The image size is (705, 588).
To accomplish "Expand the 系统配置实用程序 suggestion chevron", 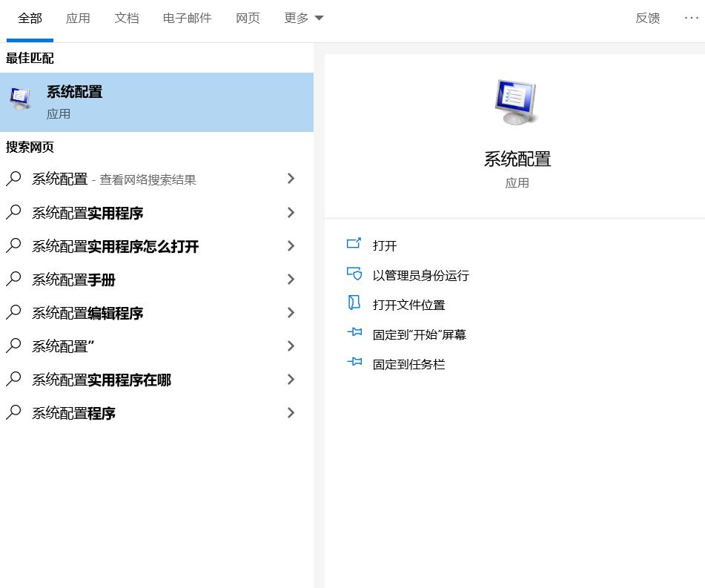I will click(x=291, y=213).
